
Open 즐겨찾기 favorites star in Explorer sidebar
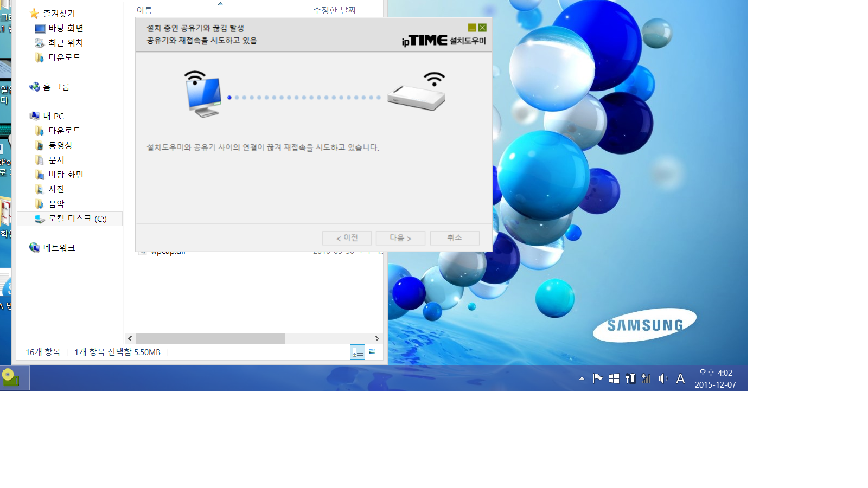(x=35, y=14)
